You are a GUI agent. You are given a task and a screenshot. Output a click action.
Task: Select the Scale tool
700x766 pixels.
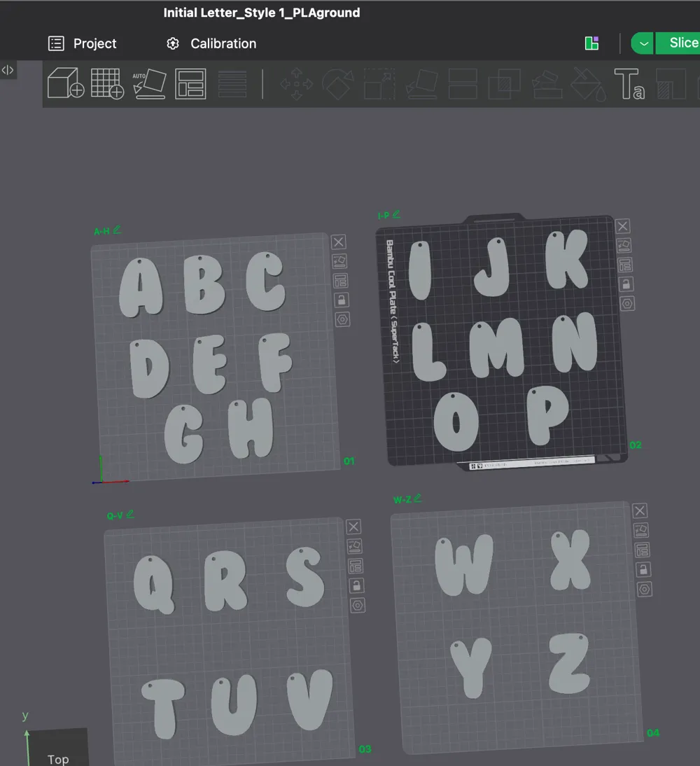(x=379, y=84)
